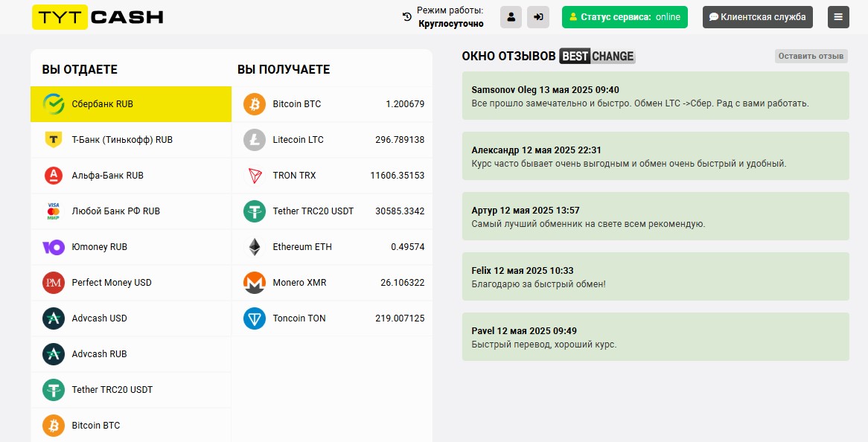Choose Toncoin TON label to receive
868x442 pixels.
pyautogui.click(x=299, y=318)
